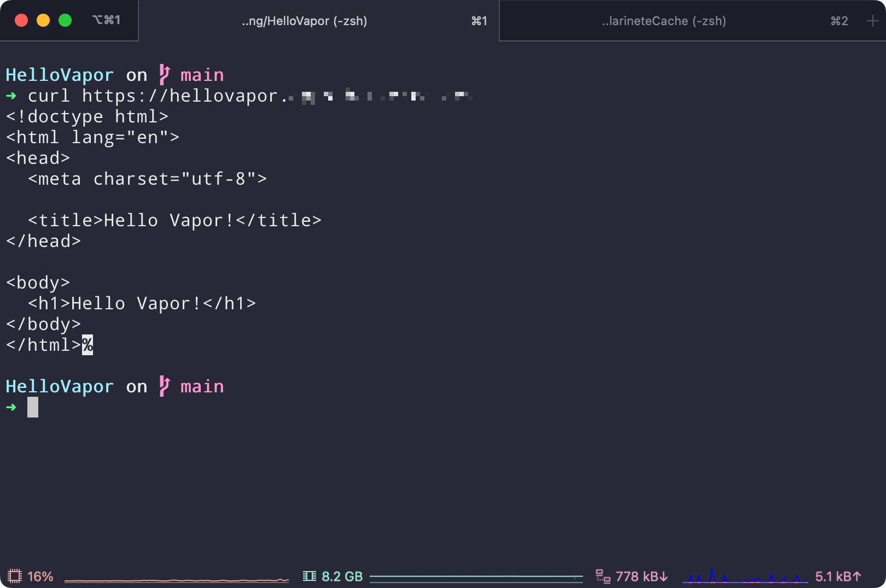Click the git branch icon on the curl prompt
The width and height of the screenshot is (886, 588).
pyautogui.click(x=164, y=75)
